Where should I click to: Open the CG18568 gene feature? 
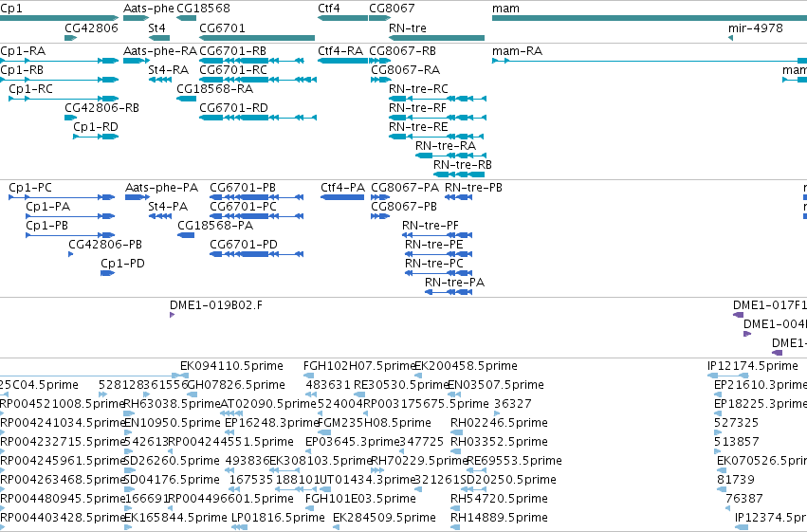click(x=186, y=18)
